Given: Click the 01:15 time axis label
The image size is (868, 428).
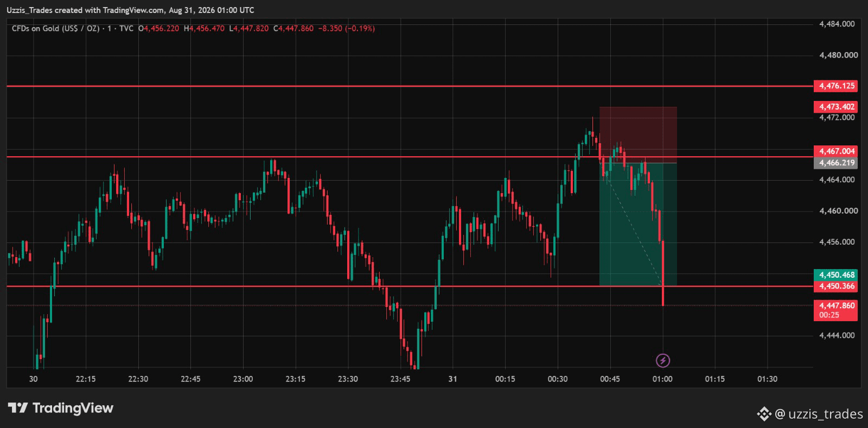Looking at the screenshot, I should click(715, 379).
